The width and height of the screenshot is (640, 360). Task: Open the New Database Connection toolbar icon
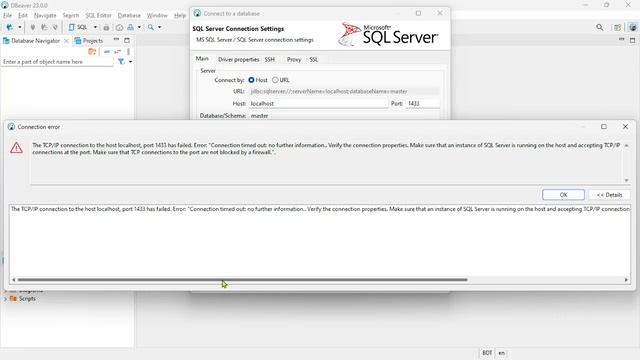click(9, 27)
